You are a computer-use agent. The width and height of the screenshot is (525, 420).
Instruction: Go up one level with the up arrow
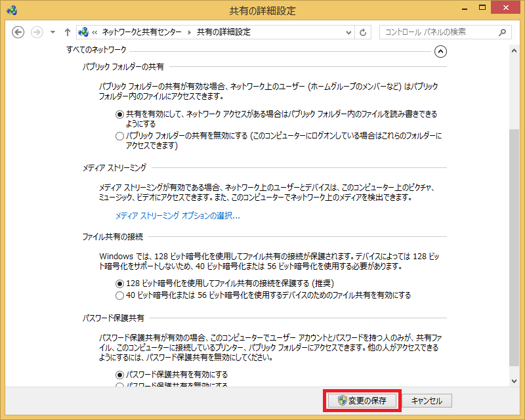pyautogui.click(x=68, y=32)
